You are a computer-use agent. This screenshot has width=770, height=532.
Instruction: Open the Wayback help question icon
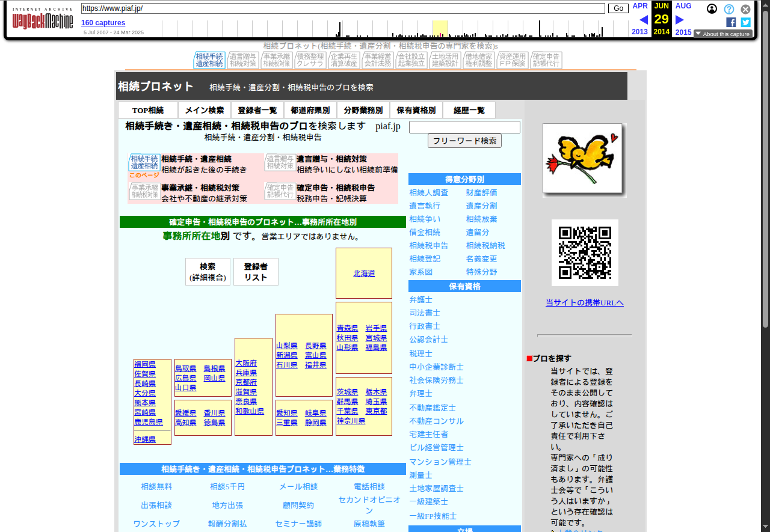(728, 9)
